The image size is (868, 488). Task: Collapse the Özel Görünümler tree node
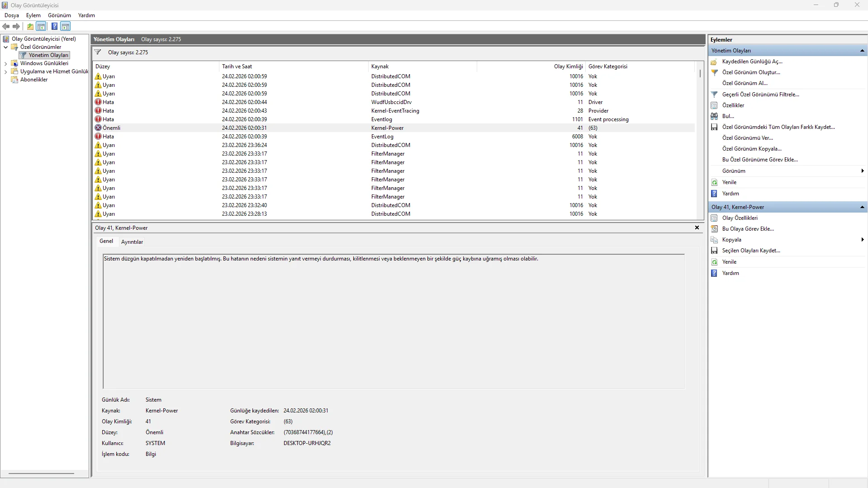[5, 47]
